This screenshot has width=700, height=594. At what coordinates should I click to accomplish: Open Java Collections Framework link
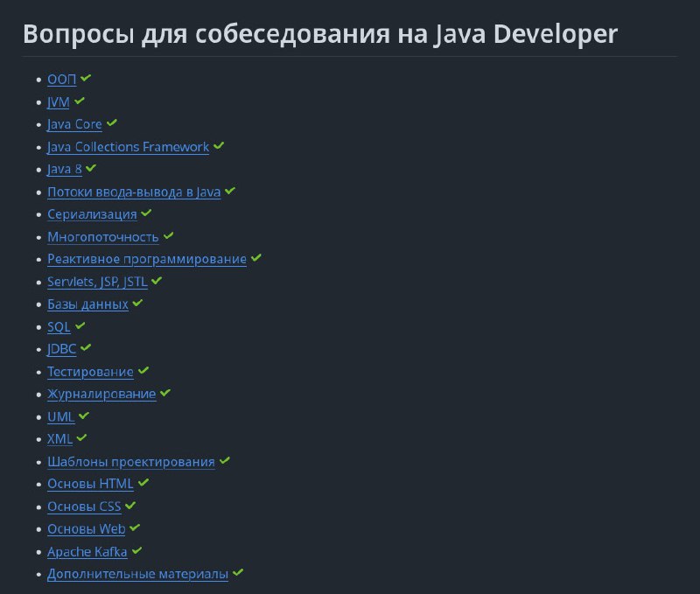(128, 147)
